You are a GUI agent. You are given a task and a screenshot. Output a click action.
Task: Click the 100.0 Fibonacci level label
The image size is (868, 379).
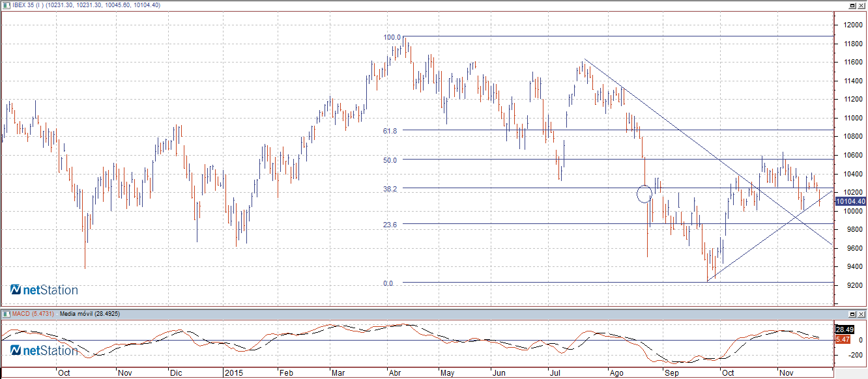click(392, 37)
